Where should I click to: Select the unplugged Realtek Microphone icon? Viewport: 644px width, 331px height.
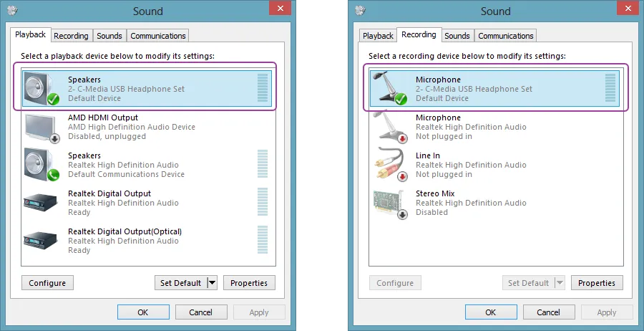391,127
